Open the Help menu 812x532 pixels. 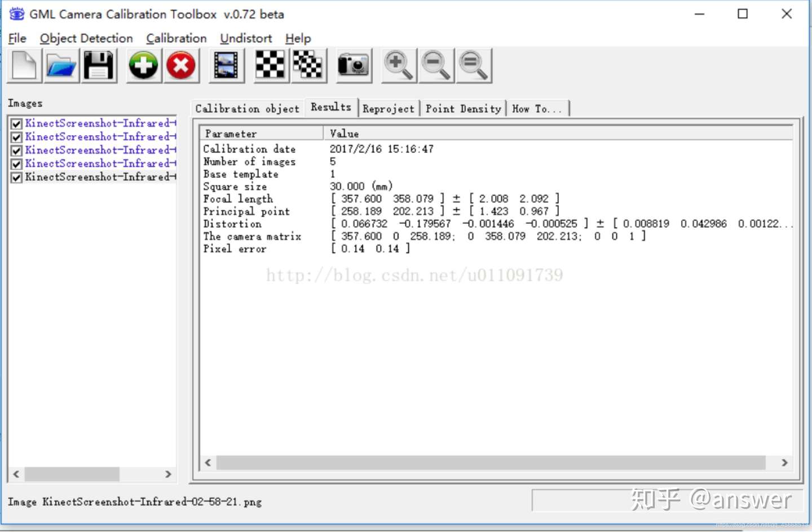tap(298, 38)
